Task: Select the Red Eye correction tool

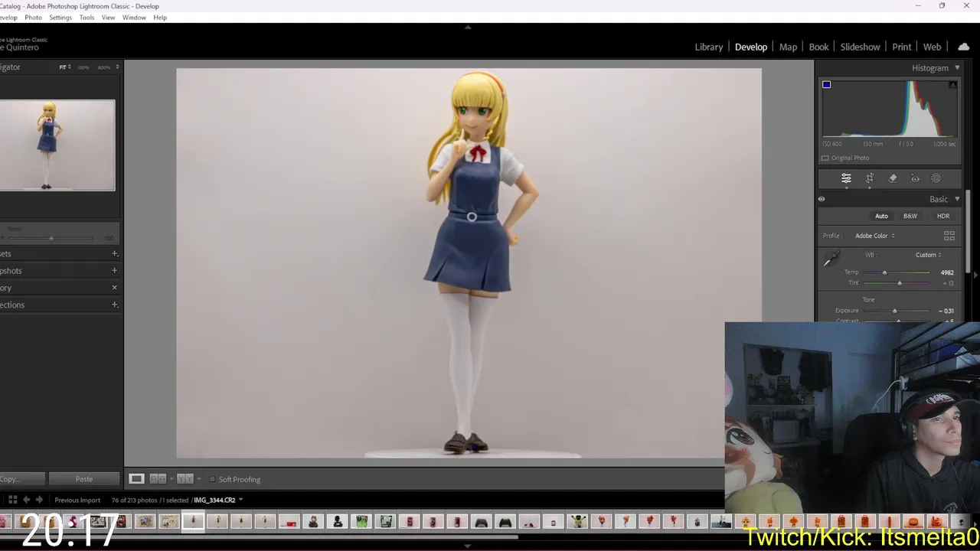Action: (x=915, y=178)
